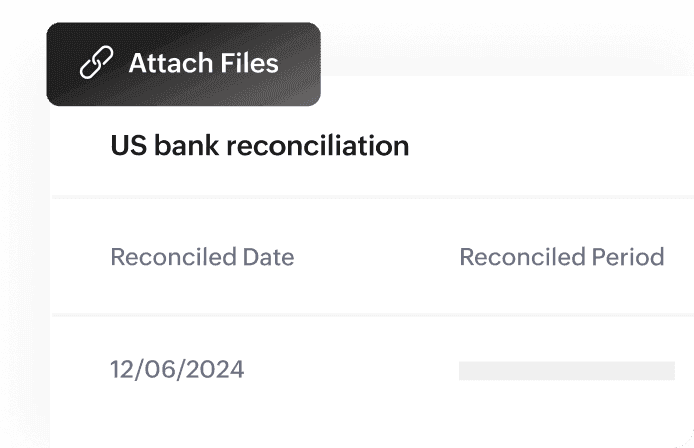Click the Attach Files label text

click(203, 64)
